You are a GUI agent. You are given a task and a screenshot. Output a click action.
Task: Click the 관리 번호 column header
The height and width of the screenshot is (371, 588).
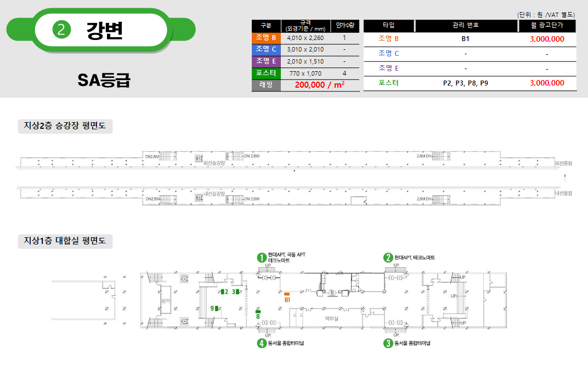[x=466, y=25]
